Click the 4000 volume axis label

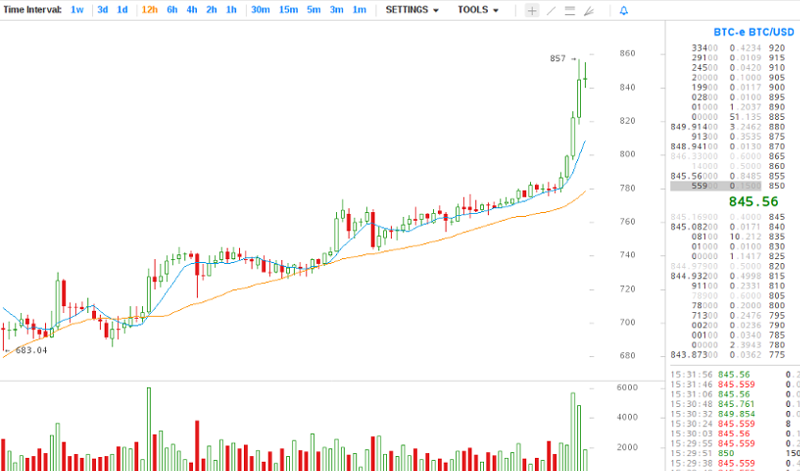627,417
